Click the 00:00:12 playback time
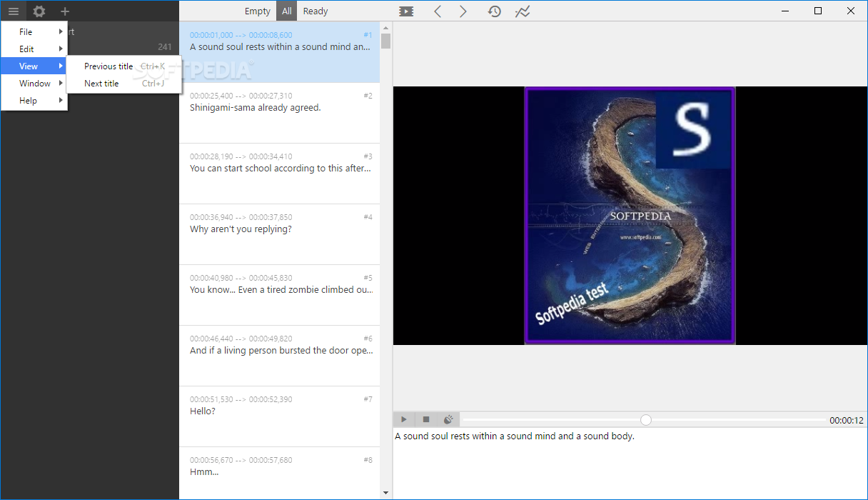The image size is (868, 500). pyautogui.click(x=847, y=421)
